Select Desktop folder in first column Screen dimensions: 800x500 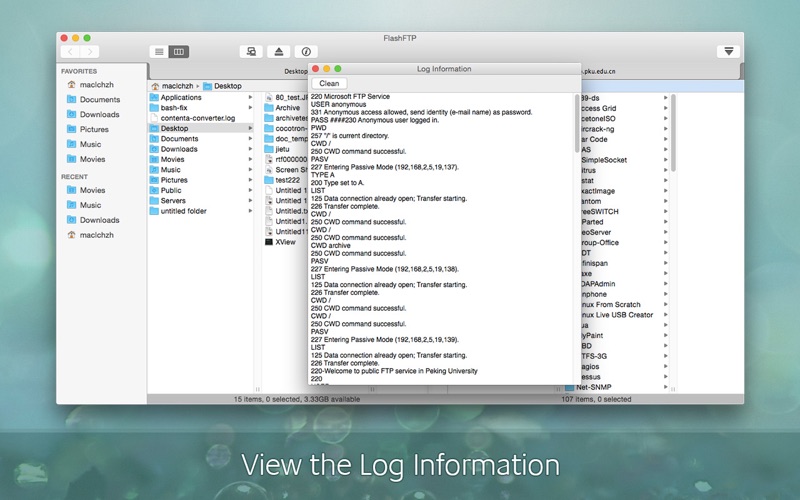pos(201,129)
